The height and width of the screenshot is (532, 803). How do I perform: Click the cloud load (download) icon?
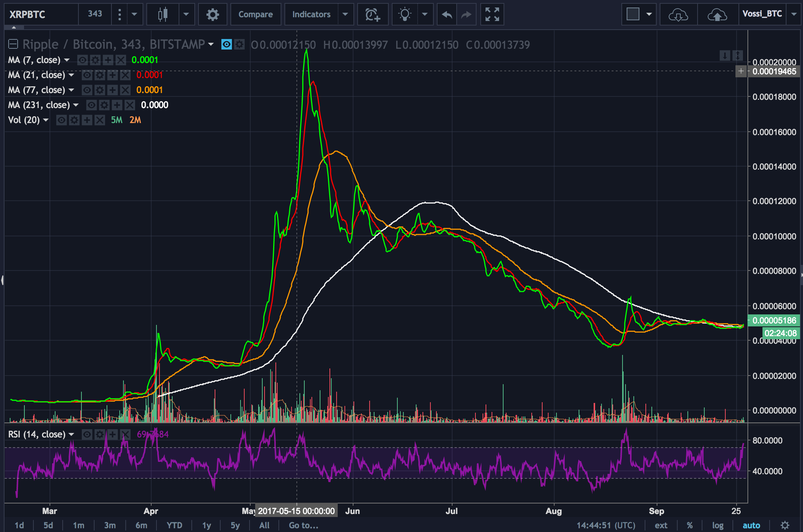678,15
